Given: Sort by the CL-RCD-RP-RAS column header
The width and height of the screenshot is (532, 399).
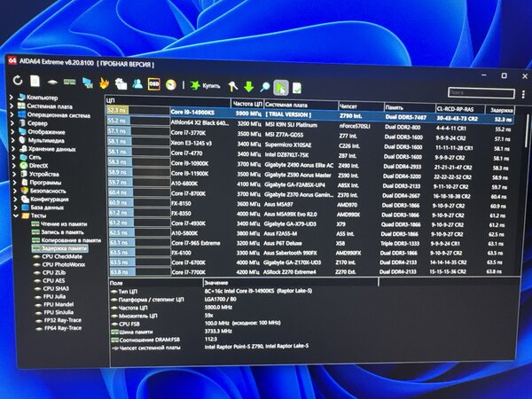Looking at the screenshot, I should click(x=460, y=109).
